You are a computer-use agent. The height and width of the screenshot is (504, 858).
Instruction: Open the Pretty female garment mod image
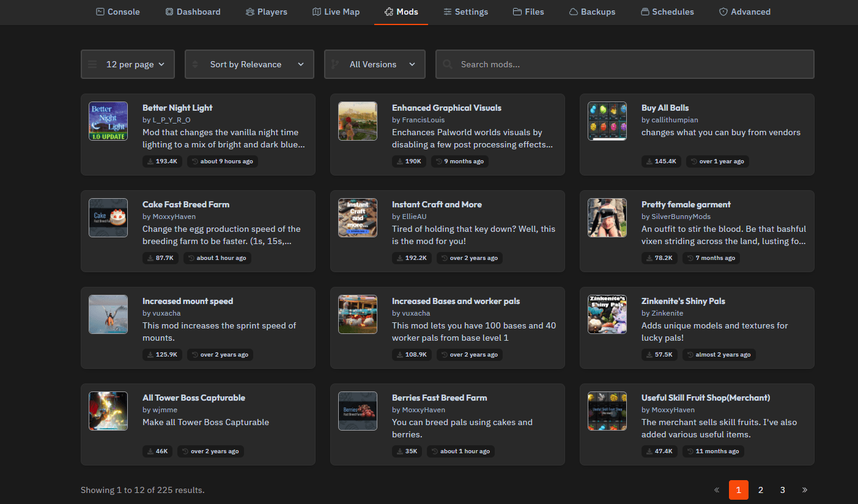[607, 218]
